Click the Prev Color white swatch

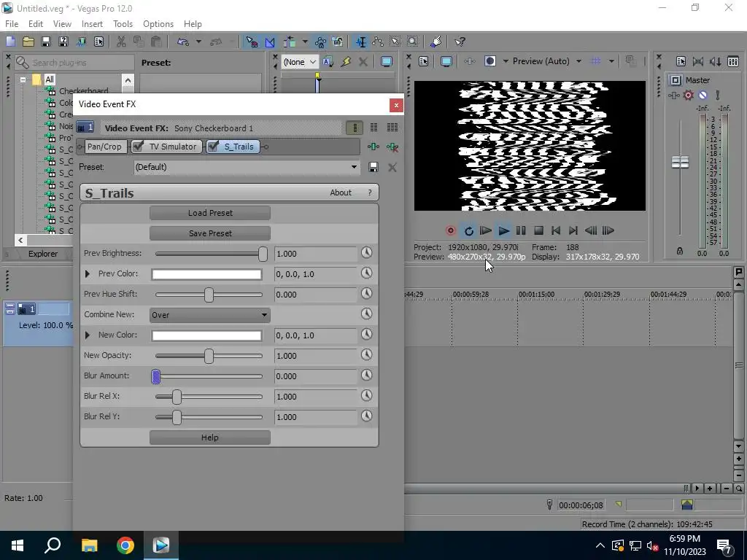coord(206,274)
